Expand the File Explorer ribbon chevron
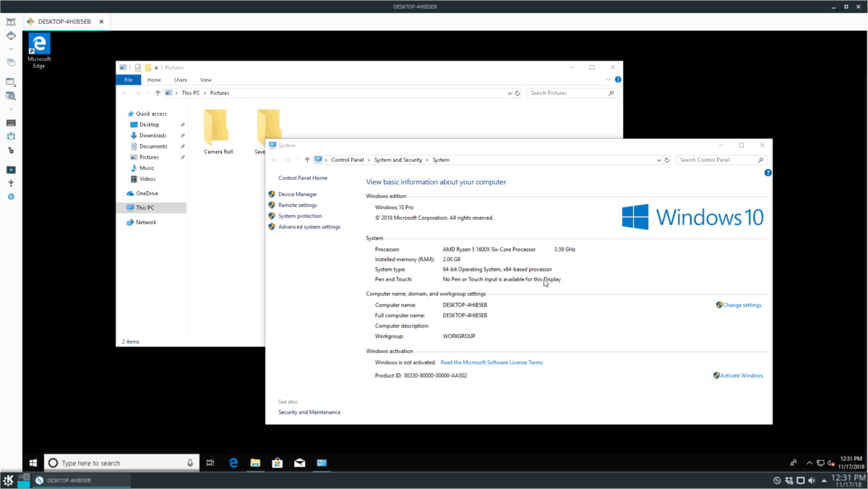Viewport: 868px width, 489px height. [609, 80]
